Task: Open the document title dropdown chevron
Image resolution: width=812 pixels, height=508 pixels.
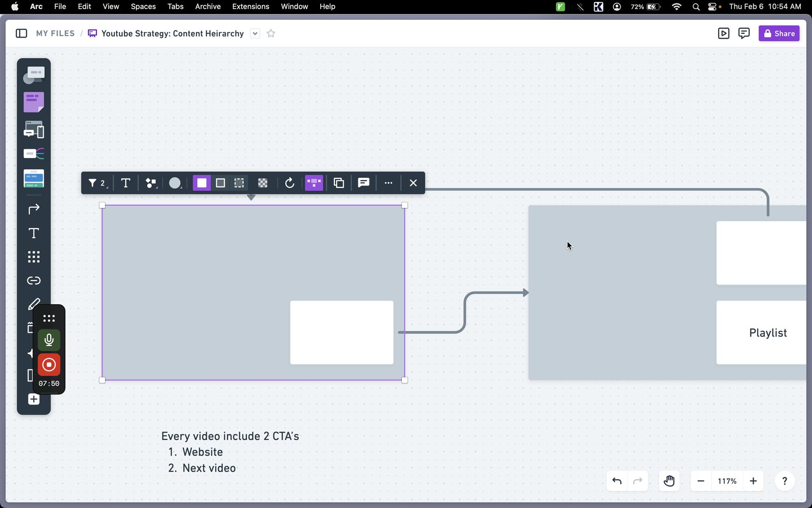Action: pos(255,34)
